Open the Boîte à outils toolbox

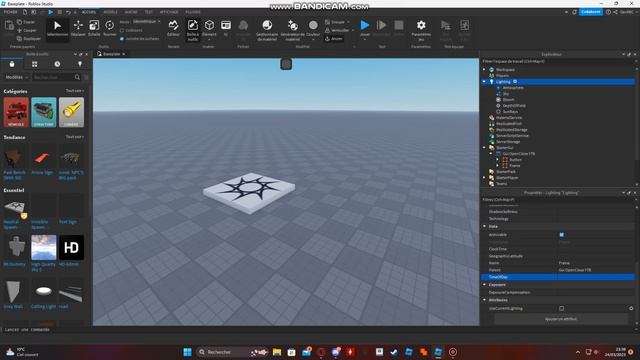(x=192, y=29)
